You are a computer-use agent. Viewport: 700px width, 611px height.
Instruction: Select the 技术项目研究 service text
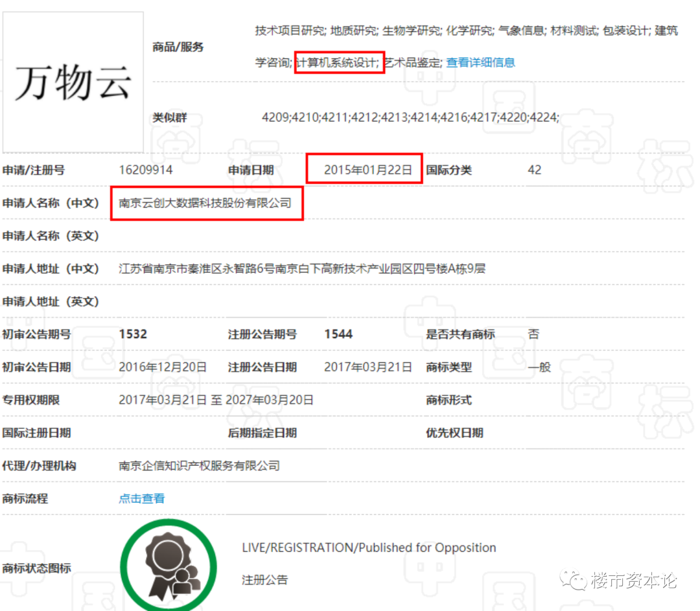click(x=290, y=30)
